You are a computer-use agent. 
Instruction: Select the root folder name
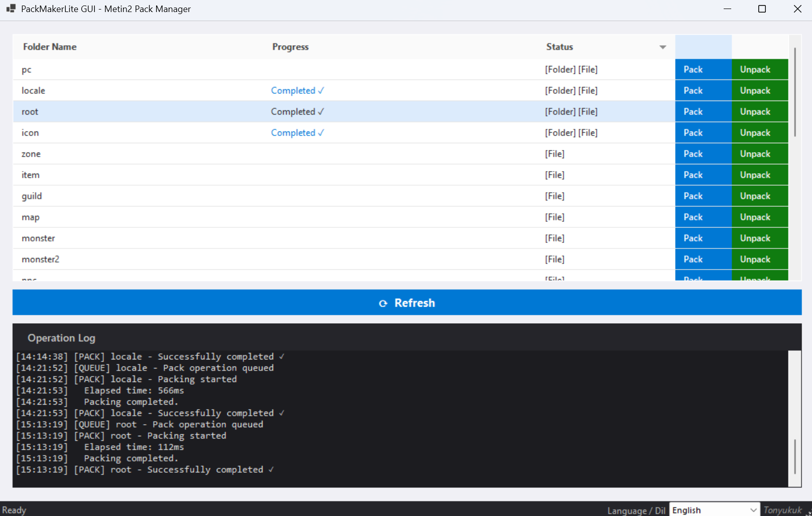click(x=30, y=112)
